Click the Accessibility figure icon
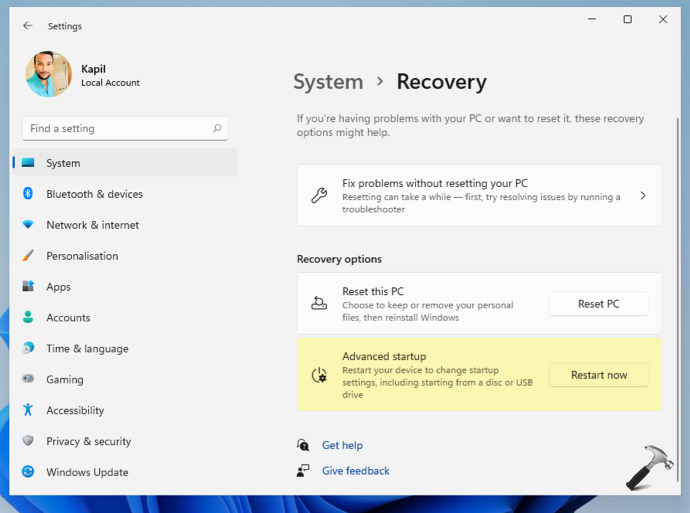Screen dimensions: 690x513 pyautogui.click(x=28, y=411)
